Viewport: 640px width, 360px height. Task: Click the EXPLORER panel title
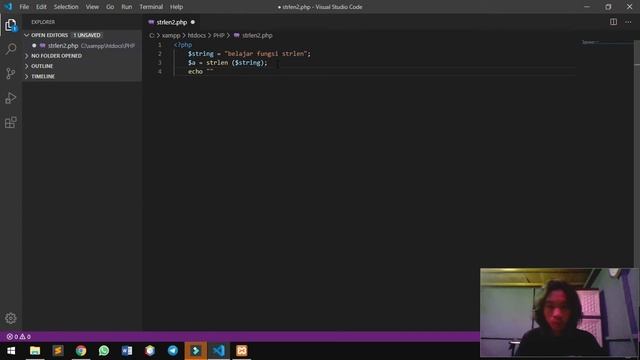43,22
